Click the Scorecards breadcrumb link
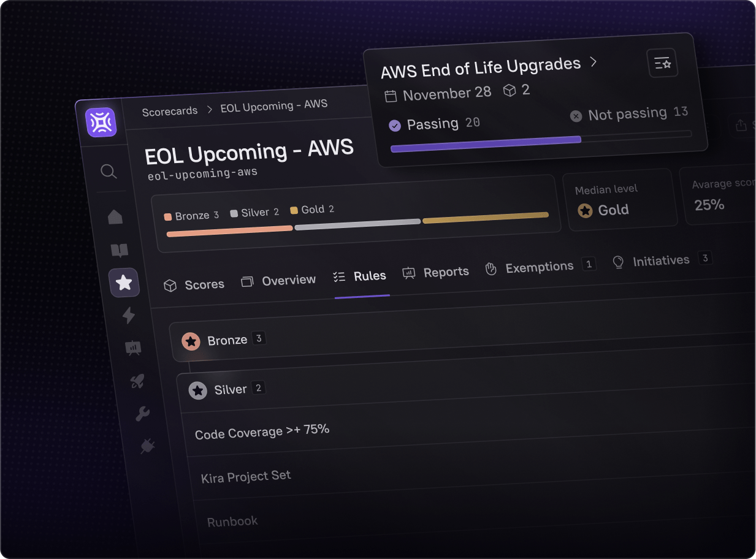The height and width of the screenshot is (559, 756). point(170,112)
